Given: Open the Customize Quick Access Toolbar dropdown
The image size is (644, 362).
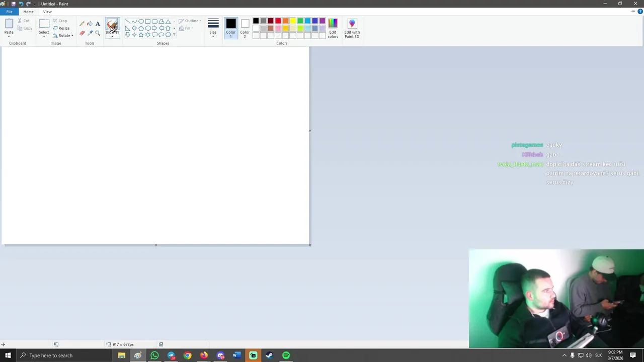Looking at the screenshot, I should click(35, 4).
